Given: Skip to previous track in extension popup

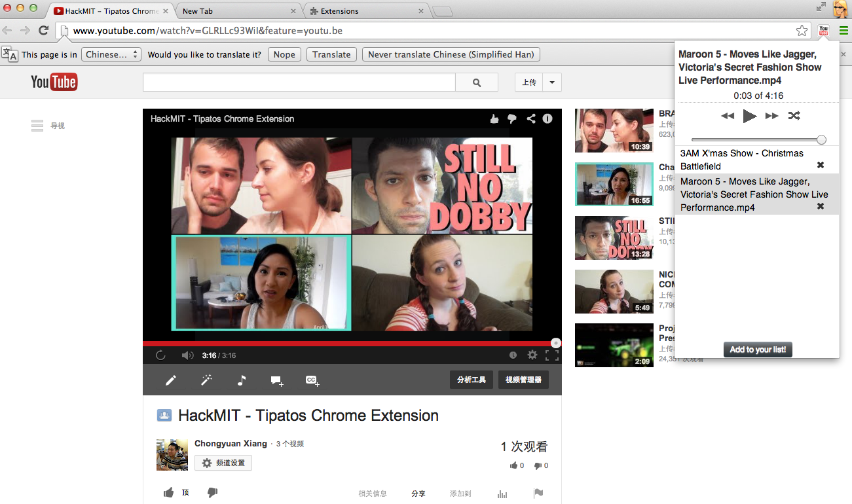Looking at the screenshot, I should tap(728, 116).
